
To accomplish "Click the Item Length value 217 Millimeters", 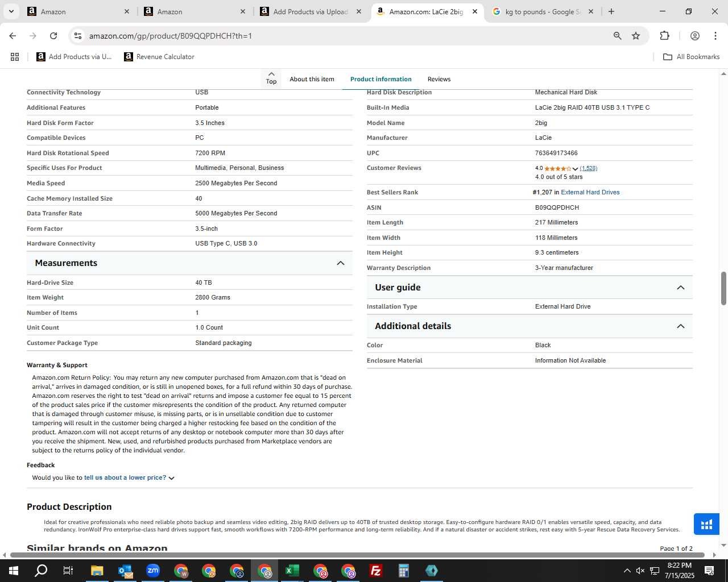I will click(x=556, y=222).
